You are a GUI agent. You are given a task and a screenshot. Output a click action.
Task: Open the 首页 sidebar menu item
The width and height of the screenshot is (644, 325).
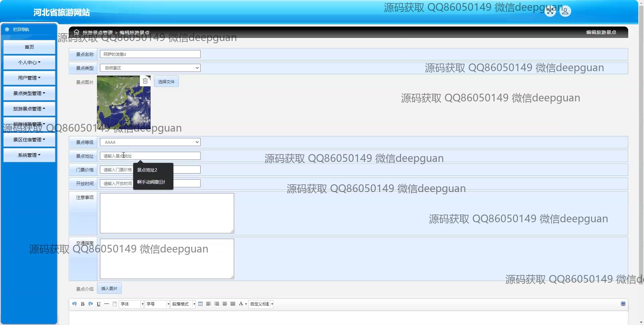coord(29,47)
